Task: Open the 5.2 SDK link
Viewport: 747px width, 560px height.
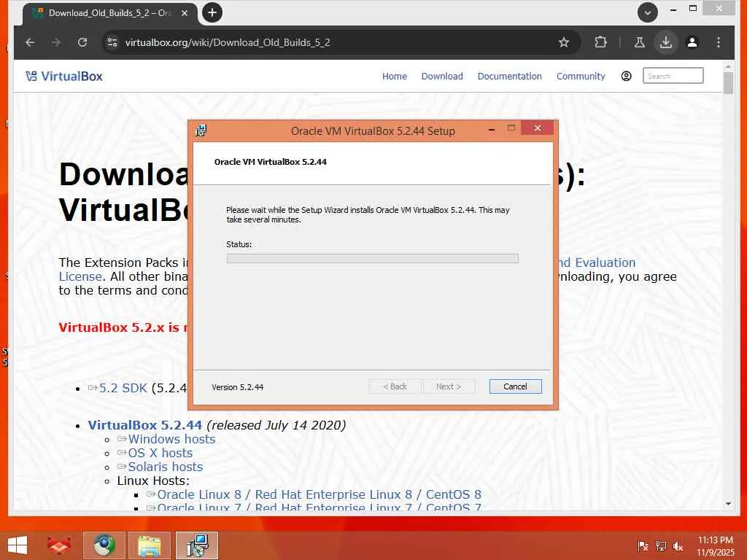Action: [123, 388]
